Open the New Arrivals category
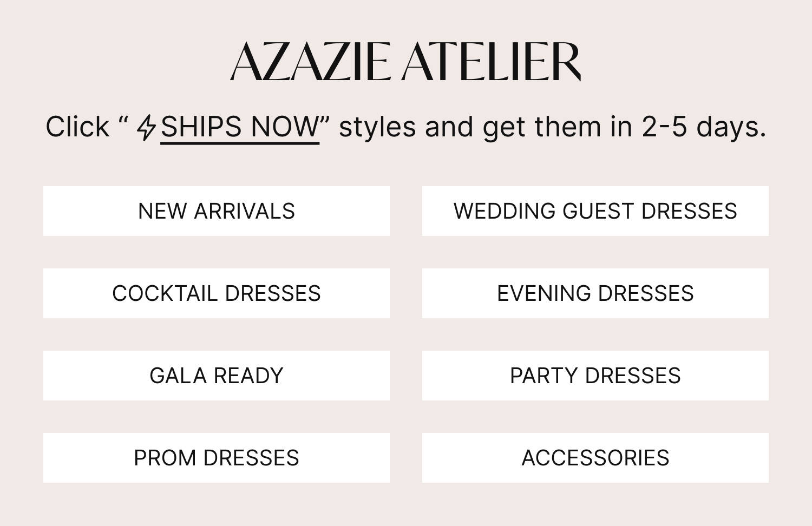812x526 pixels. 217,211
